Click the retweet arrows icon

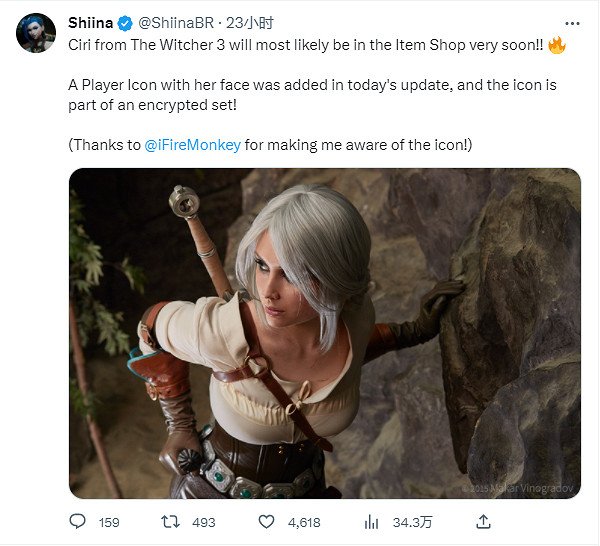point(171,522)
